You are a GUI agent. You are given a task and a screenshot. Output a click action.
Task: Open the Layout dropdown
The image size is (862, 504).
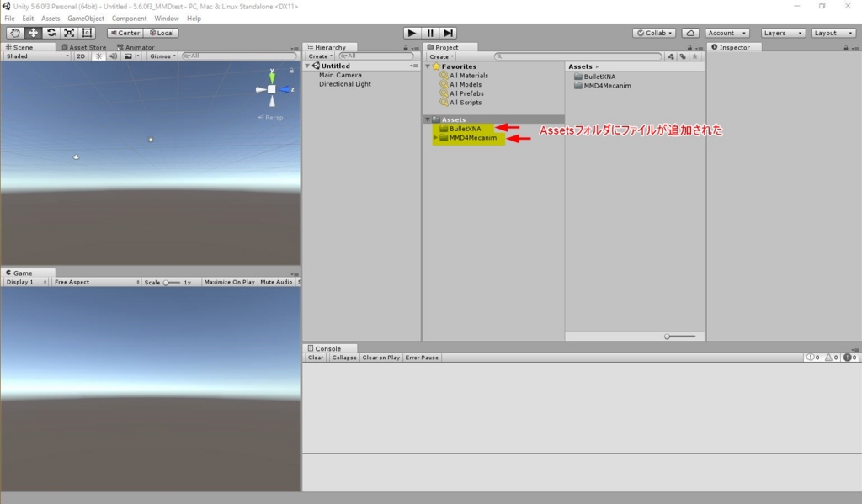click(833, 33)
